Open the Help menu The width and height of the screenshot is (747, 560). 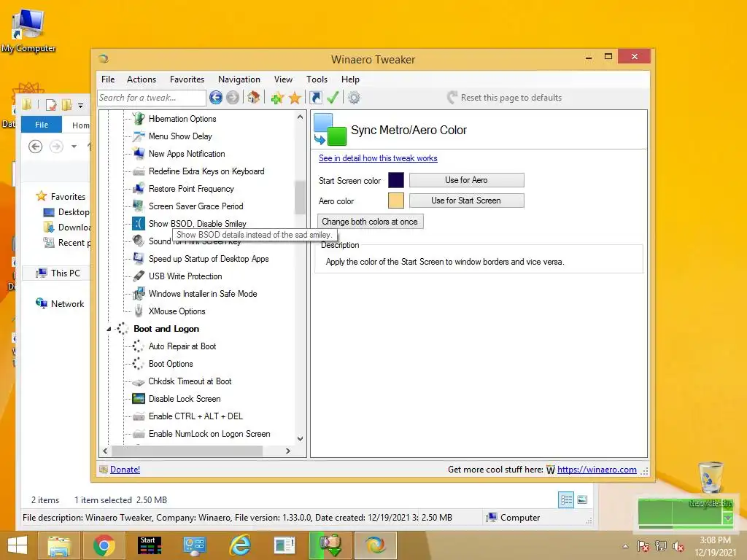350,79
